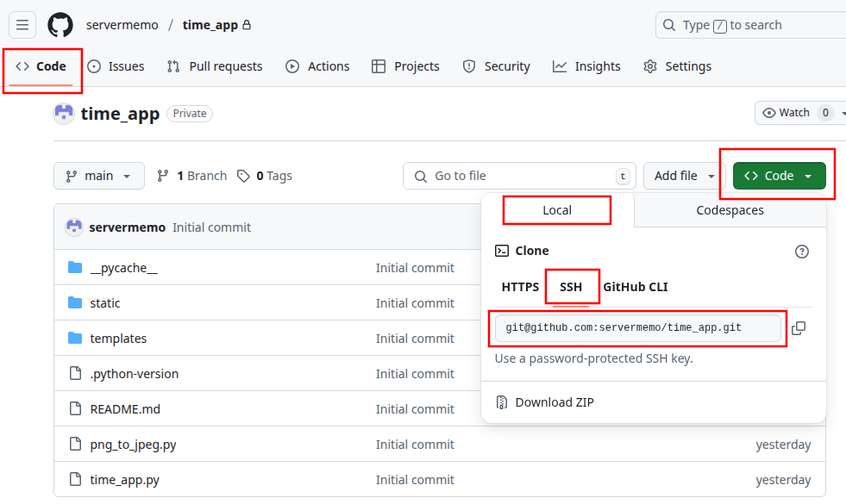Open repository Settings tab

coord(677,66)
